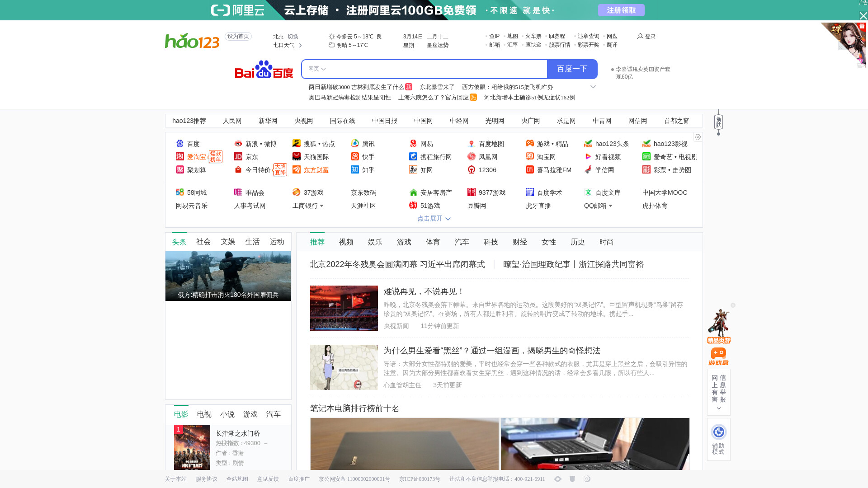
Task: Open the 腾讯 penguin icon link
Action: point(355,143)
